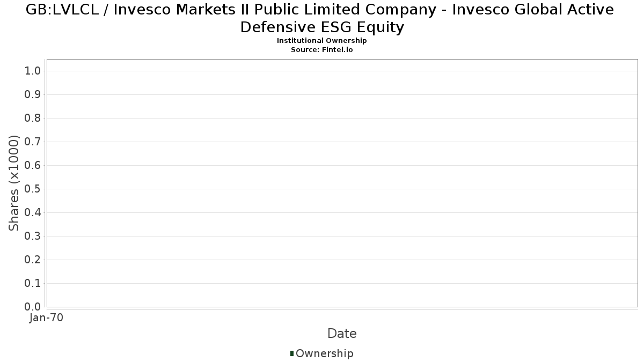Click the 1.0 y-axis tick label
644x362 pixels.
(x=33, y=71)
